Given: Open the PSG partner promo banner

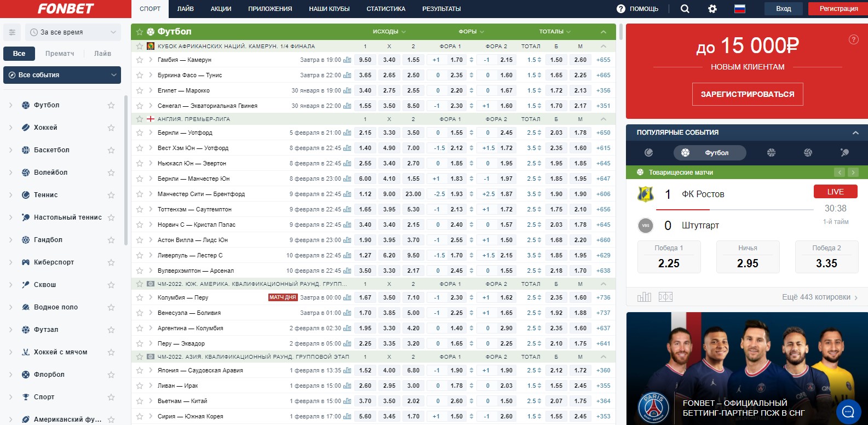Looking at the screenshot, I should click(x=747, y=369).
